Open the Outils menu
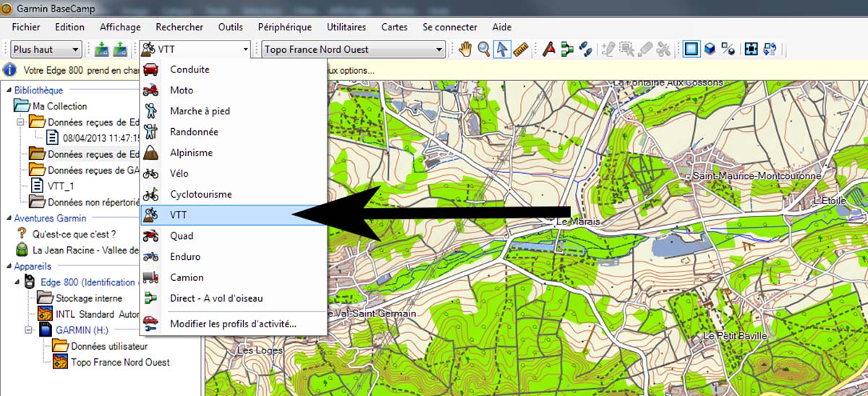The image size is (868, 396). [x=231, y=27]
